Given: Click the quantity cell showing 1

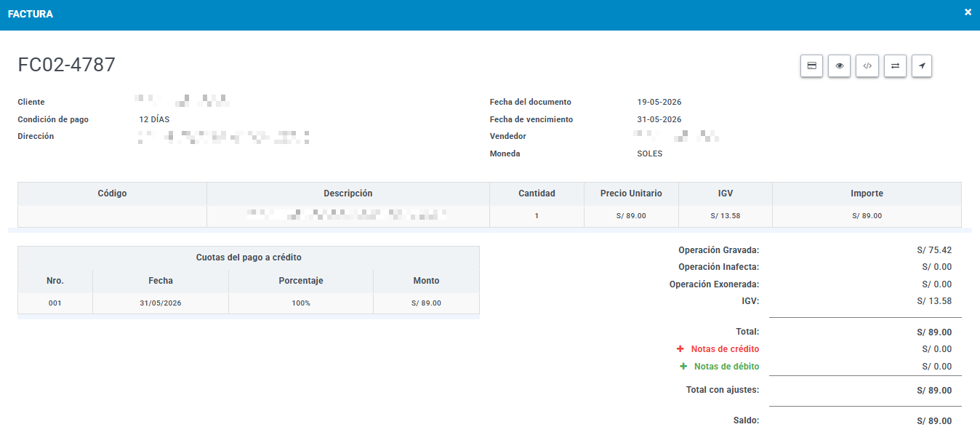Looking at the screenshot, I should tap(537, 216).
